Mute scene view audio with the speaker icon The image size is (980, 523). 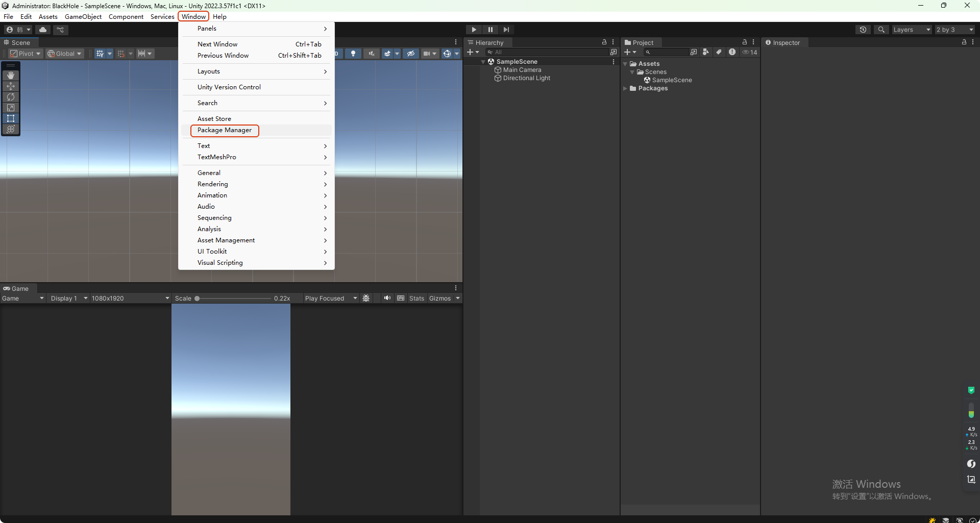(x=372, y=53)
